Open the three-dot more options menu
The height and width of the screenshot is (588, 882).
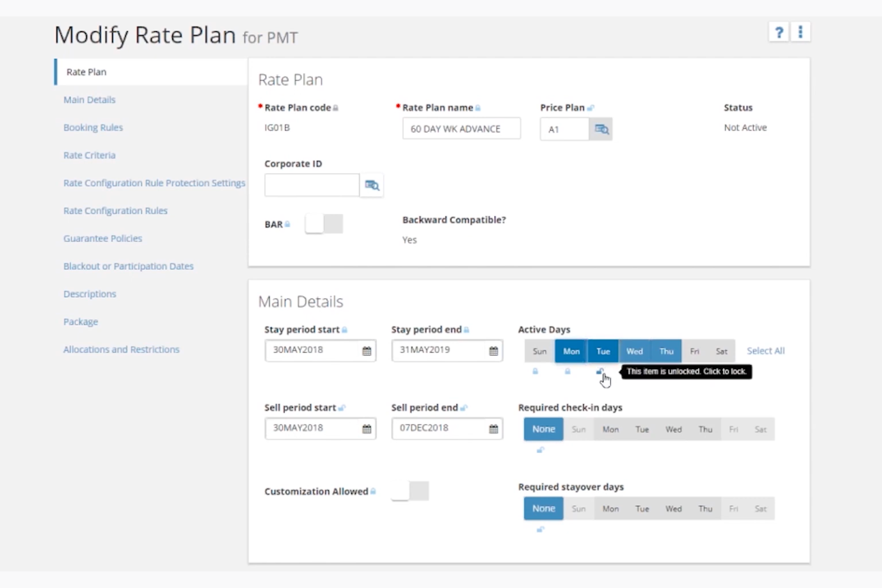[x=800, y=32]
